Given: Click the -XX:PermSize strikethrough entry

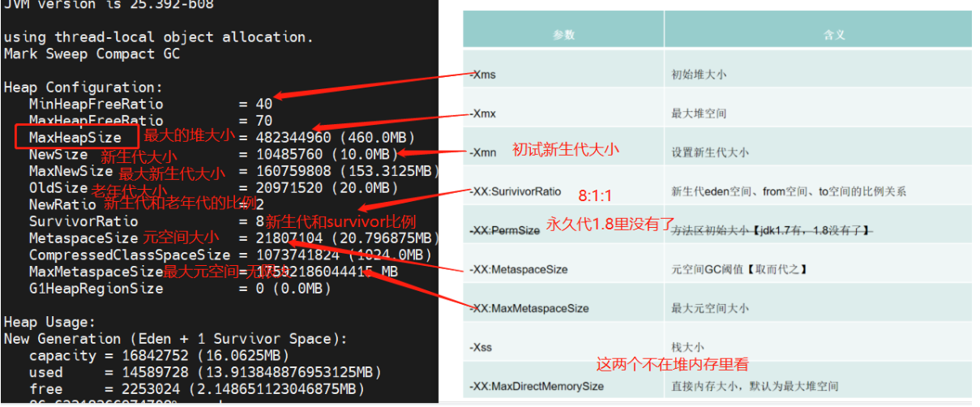Looking at the screenshot, I should (504, 230).
